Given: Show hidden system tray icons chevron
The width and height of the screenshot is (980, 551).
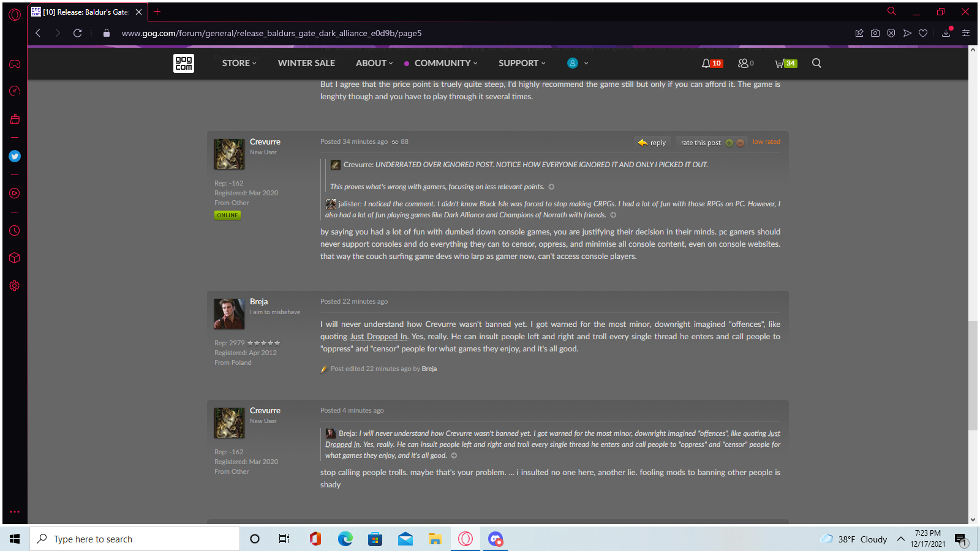Looking at the screenshot, I should click(x=900, y=539).
